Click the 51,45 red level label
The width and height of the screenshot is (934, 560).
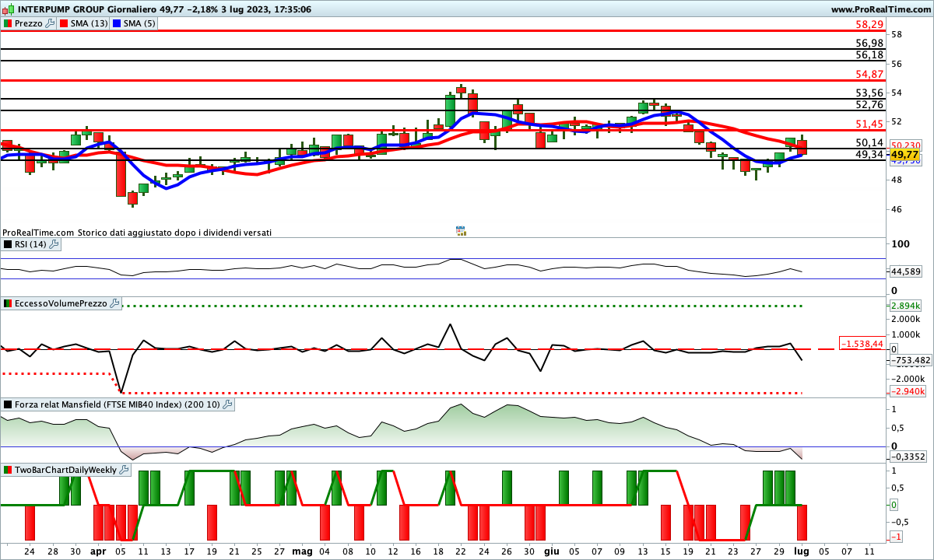click(x=869, y=124)
